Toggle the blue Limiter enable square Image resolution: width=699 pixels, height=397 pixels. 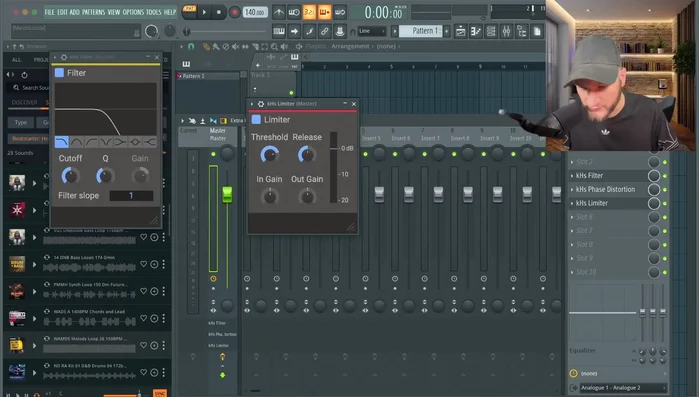point(256,119)
